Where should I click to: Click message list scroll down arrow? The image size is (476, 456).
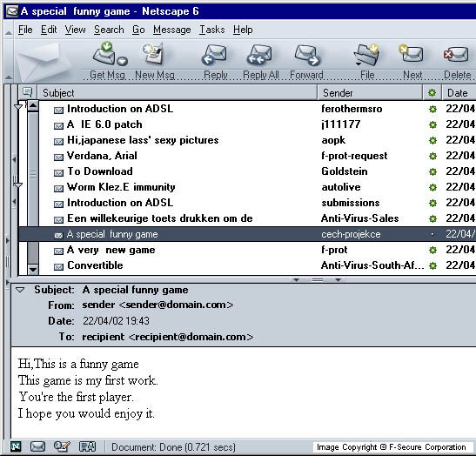point(33,269)
